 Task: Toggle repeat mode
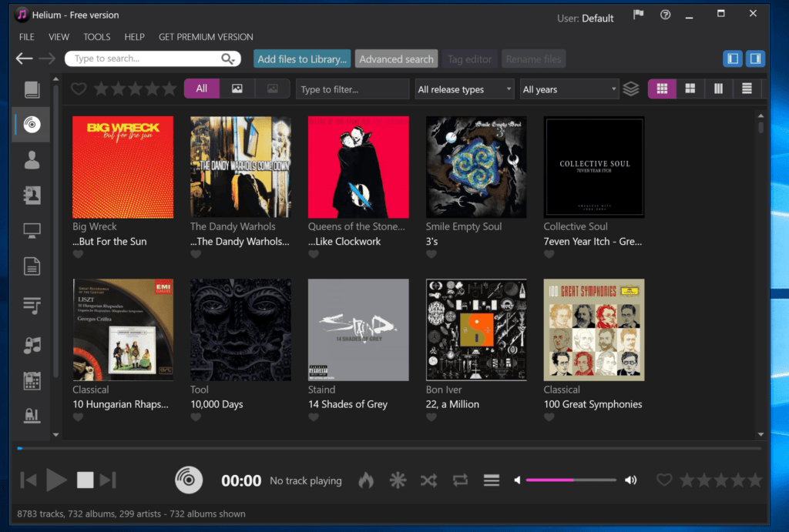click(460, 480)
